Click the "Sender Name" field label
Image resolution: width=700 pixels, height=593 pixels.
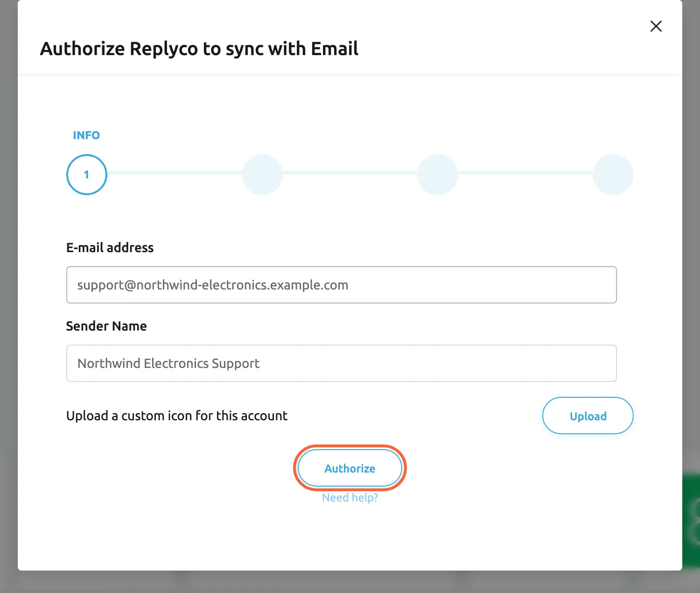[106, 326]
